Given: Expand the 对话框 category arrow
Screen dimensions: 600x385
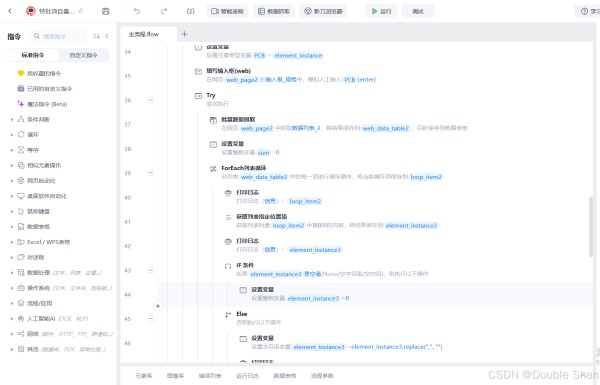Looking at the screenshot, I should pos(11,257).
